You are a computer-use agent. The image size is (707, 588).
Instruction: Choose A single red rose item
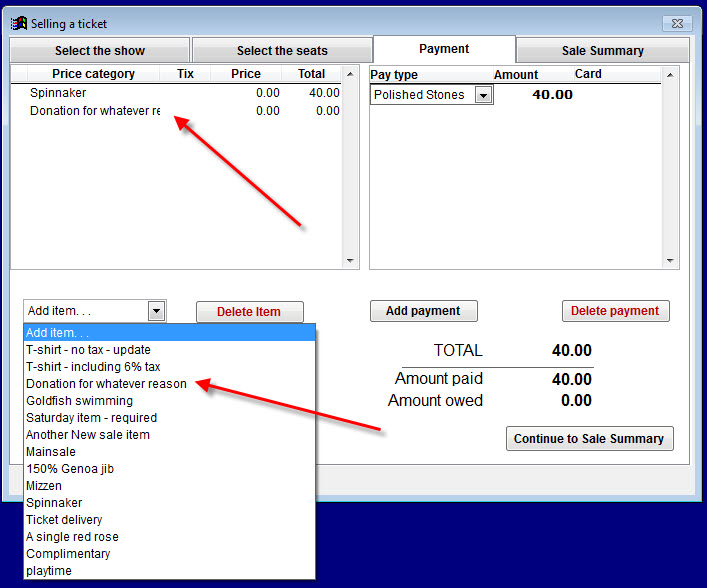tap(170, 537)
